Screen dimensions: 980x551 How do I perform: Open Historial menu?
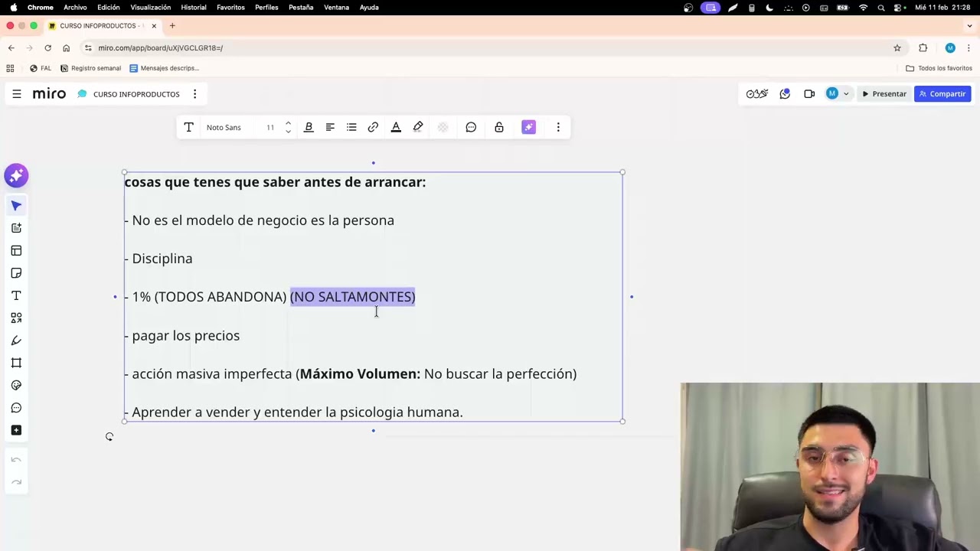tap(194, 7)
